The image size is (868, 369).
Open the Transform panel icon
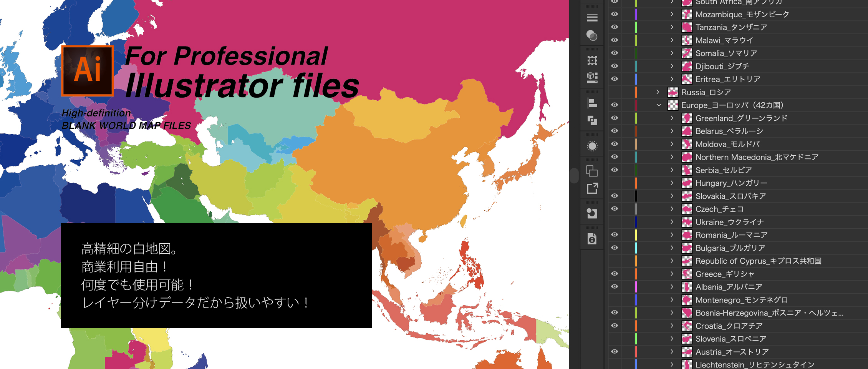[x=592, y=60]
